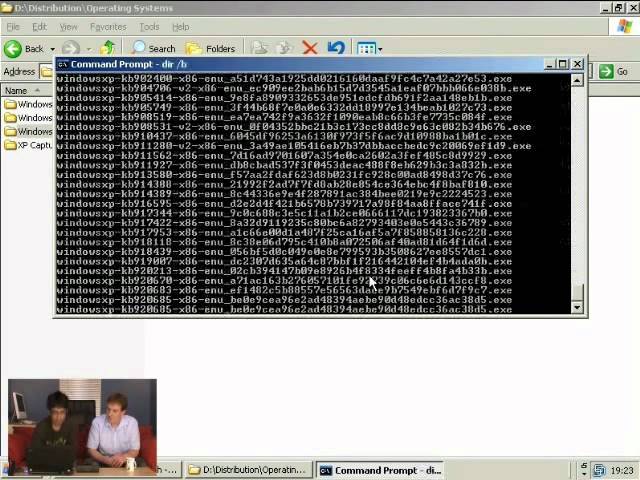Open the Favorites menu
Viewport: 640px width, 480px height.
(108, 27)
